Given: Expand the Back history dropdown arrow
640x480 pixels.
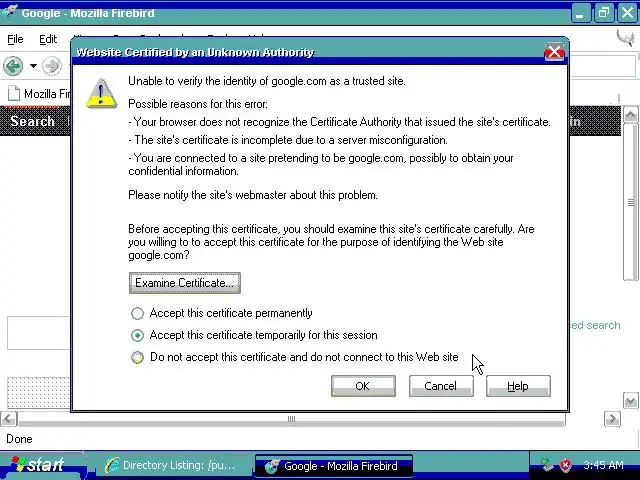Looking at the screenshot, I should (33, 66).
